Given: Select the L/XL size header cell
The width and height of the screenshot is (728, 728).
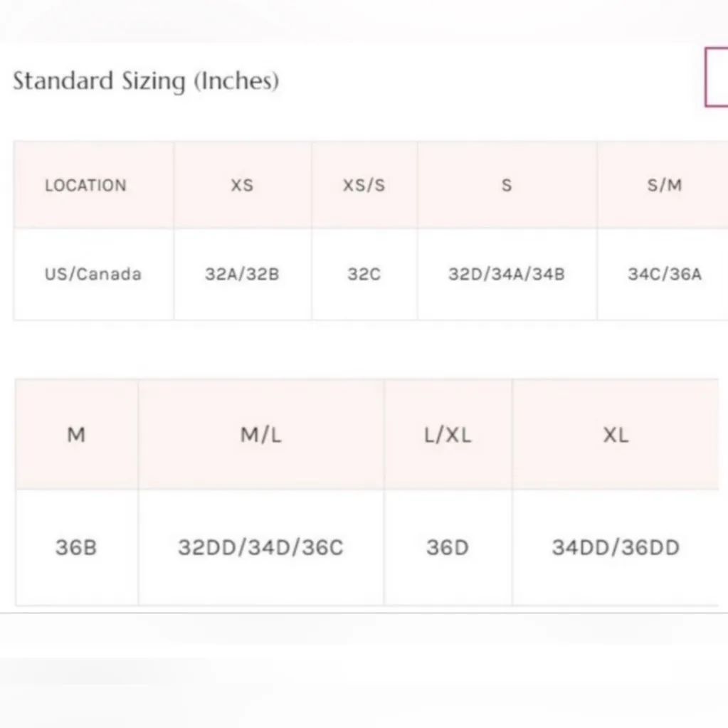Looking at the screenshot, I should pos(448,435).
